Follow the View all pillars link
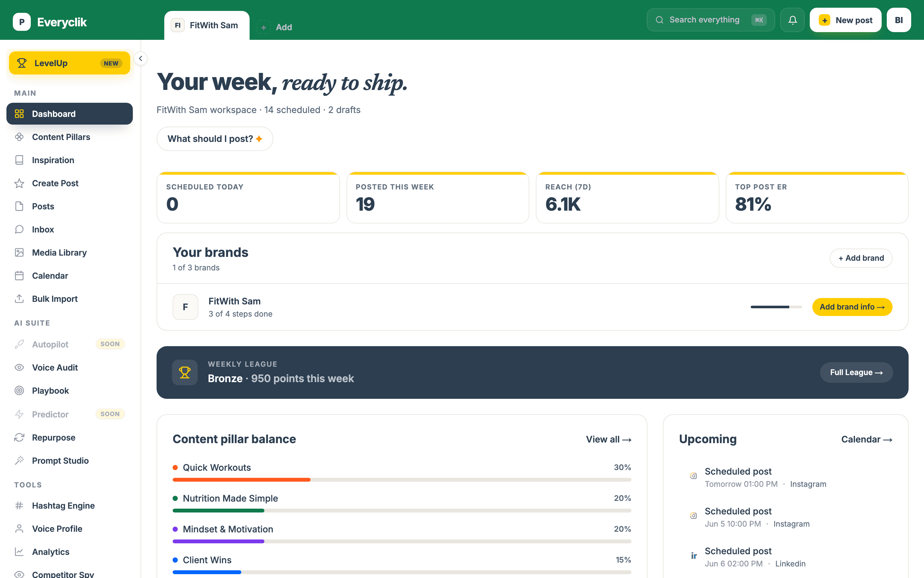 [608, 440]
